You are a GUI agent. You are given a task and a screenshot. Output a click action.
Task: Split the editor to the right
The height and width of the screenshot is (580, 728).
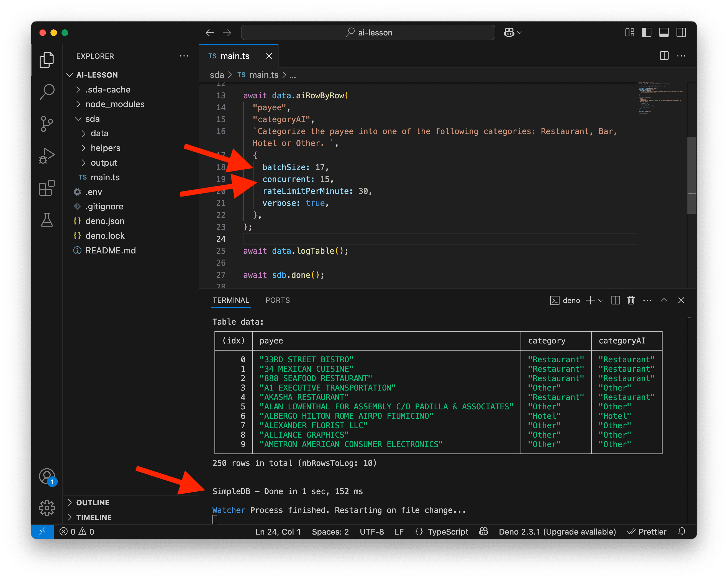pyautogui.click(x=664, y=56)
